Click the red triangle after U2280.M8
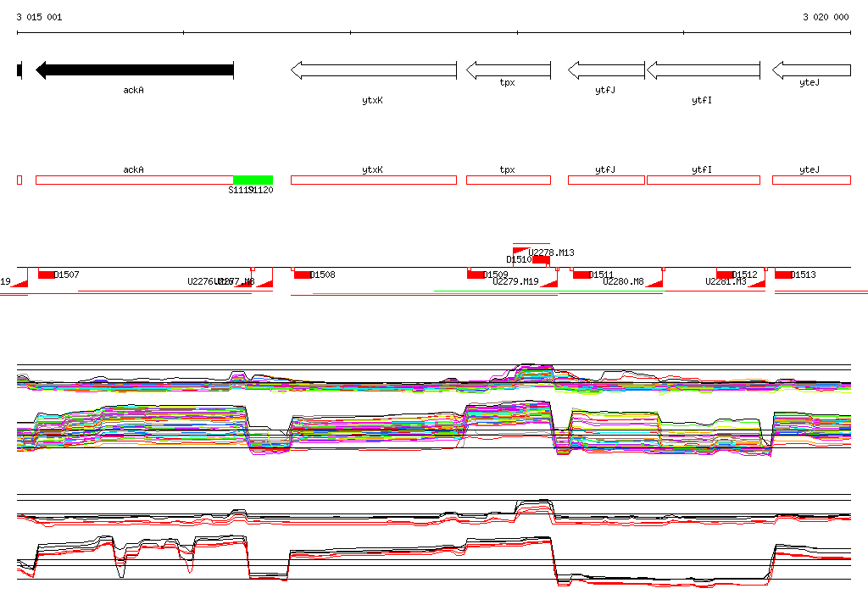The width and height of the screenshot is (868, 605). pyautogui.click(x=656, y=284)
